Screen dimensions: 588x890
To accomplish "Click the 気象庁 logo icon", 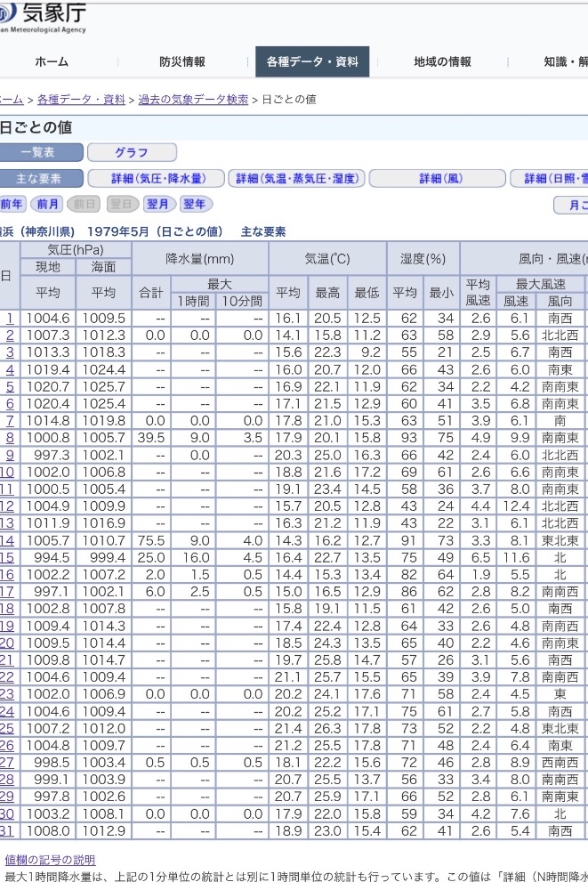I will click(7, 15).
